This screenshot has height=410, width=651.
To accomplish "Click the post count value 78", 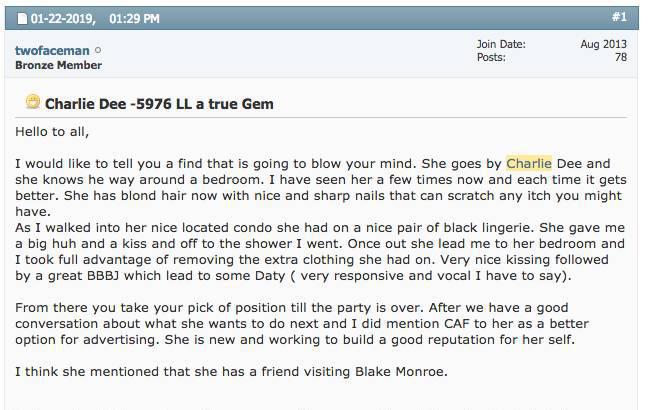I will (621, 57).
